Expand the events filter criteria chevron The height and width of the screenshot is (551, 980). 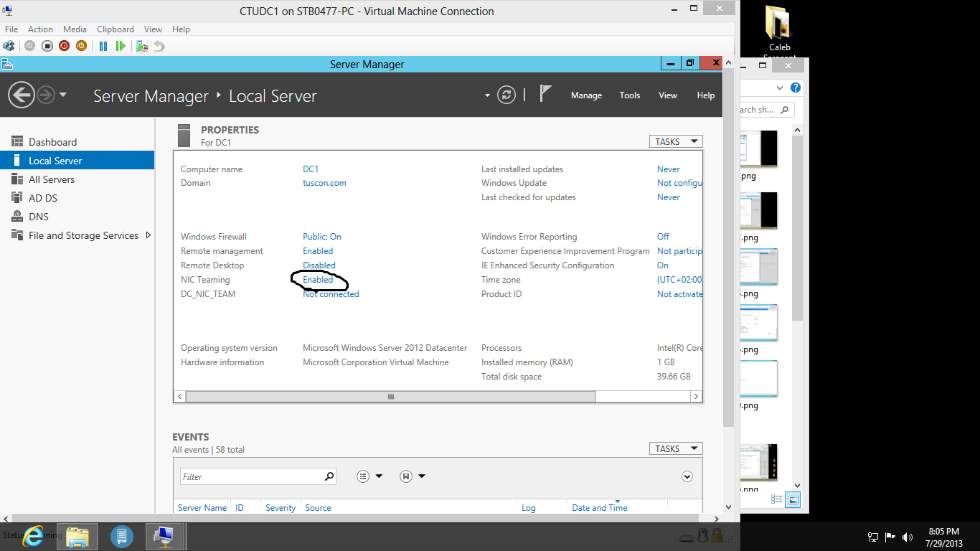tap(687, 476)
